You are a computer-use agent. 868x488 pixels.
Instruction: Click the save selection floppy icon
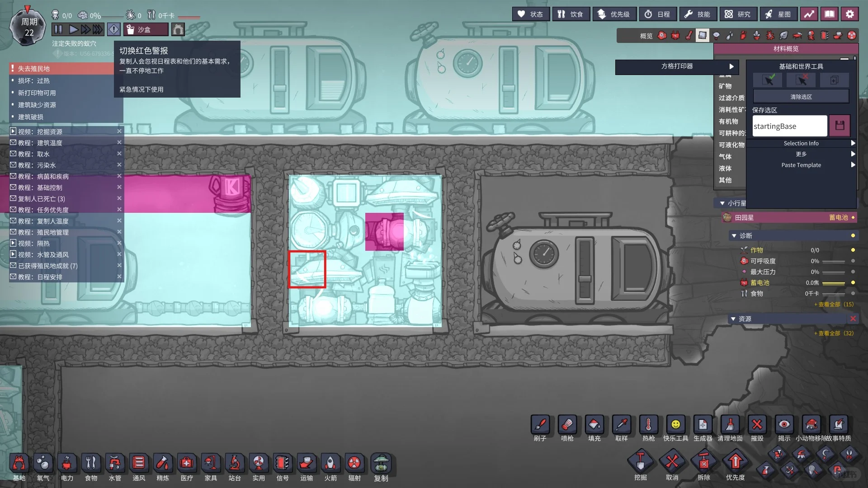pos(840,126)
